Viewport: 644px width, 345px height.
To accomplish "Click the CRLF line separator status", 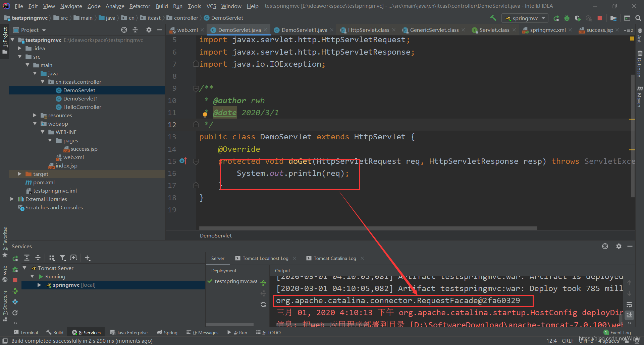I will pos(568,341).
